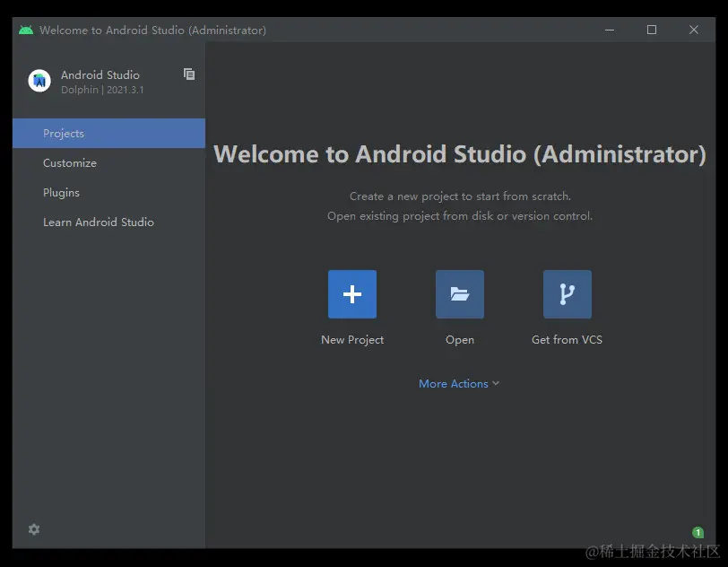Image resolution: width=728 pixels, height=567 pixels.
Task: Click the Android Studio logo avatar
Action: pos(39,81)
